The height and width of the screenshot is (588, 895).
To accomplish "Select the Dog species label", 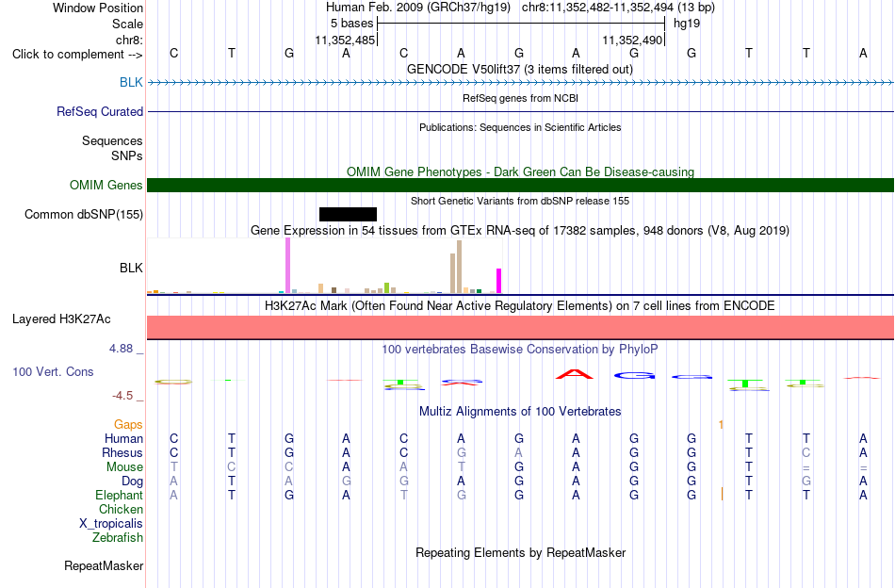I will click(x=132, y=481).
